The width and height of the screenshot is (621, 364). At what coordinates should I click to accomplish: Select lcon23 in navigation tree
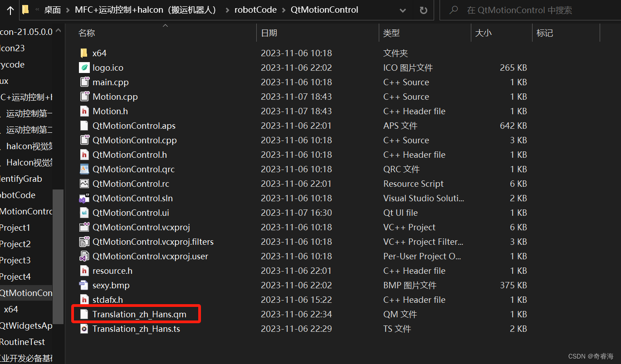click(12, 48)
